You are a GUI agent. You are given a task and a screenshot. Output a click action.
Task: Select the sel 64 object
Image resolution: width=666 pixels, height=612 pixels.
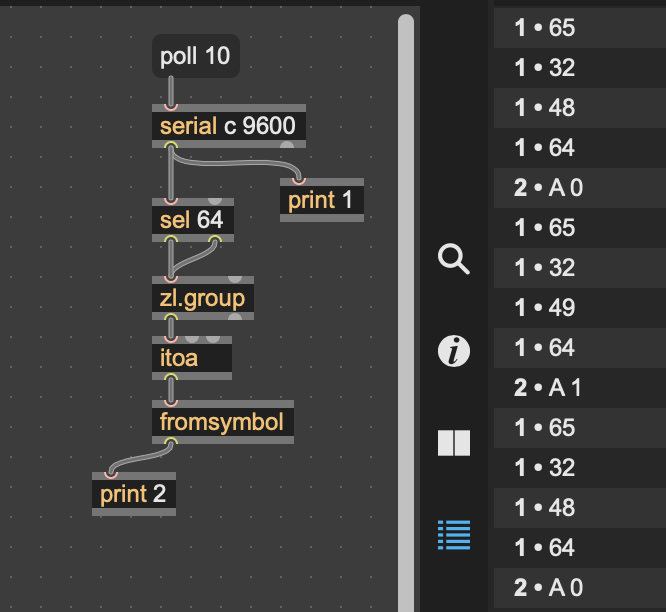192,219
